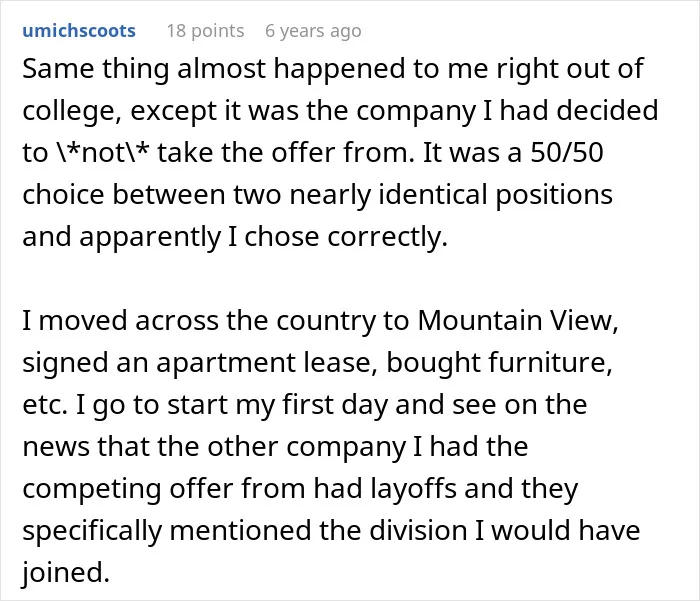Click the final word "joined" of the comment
700x601 pixels.
66,573
